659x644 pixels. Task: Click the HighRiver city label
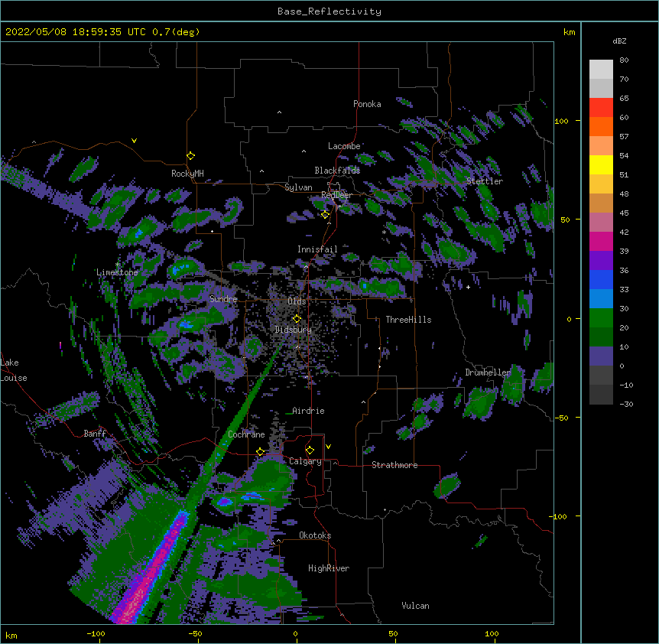pos(329,568)
